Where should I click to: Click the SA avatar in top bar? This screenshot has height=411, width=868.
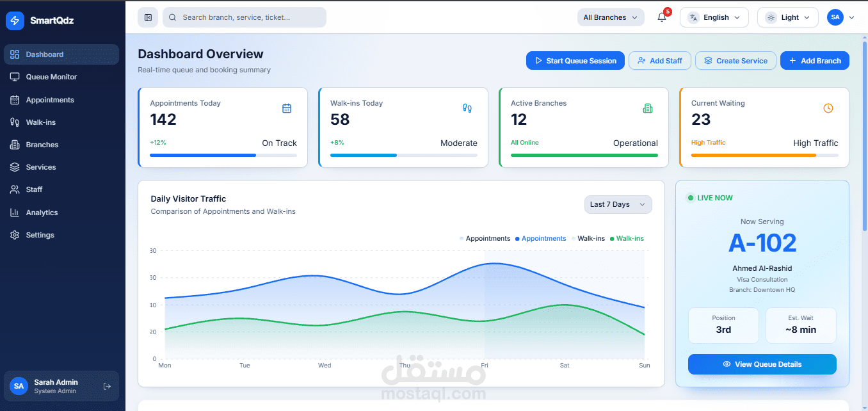[x=835, y=17]
